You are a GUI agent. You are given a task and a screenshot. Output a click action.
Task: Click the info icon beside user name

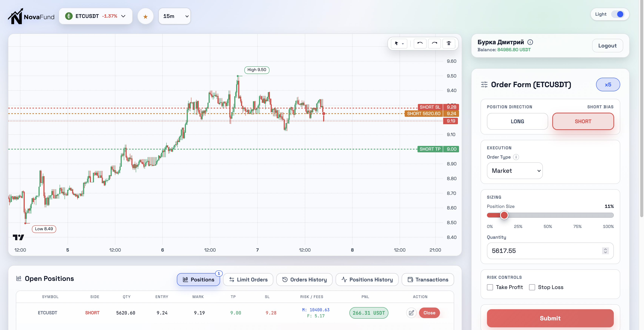(x=530, y=42)
